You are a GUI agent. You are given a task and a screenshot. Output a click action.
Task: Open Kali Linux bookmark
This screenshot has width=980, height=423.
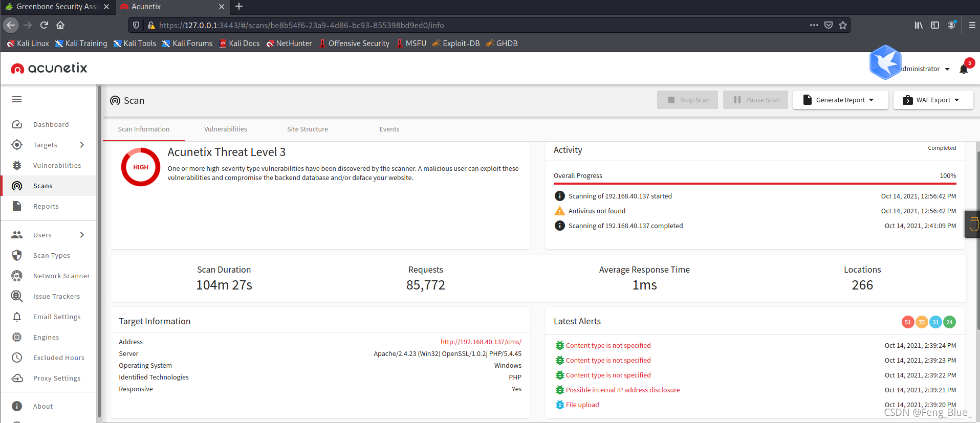click(x=28, y=43)
